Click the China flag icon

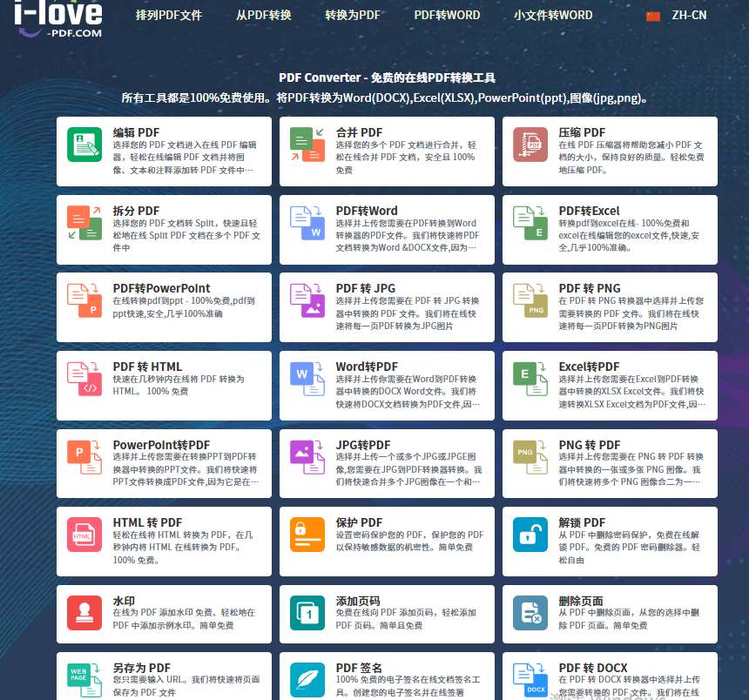(653, 17)
